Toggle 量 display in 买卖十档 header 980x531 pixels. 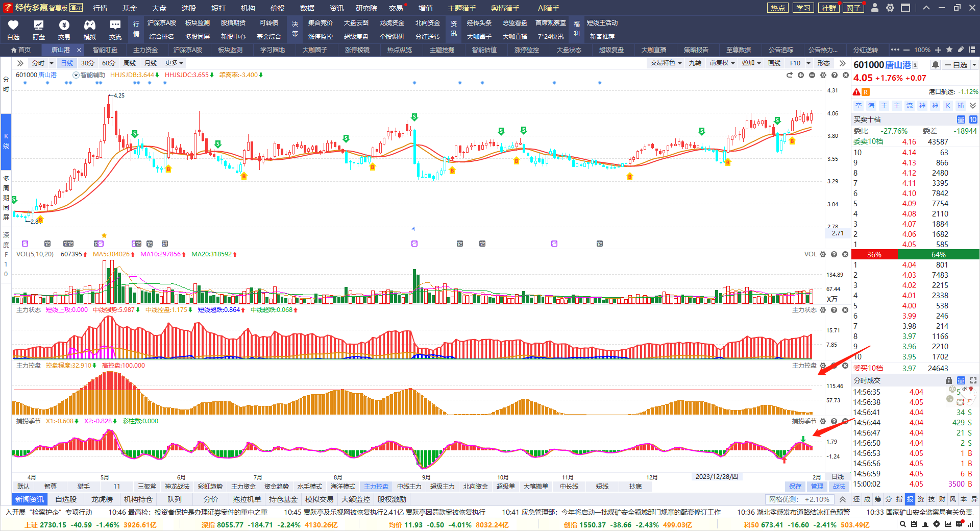(961, 119)
